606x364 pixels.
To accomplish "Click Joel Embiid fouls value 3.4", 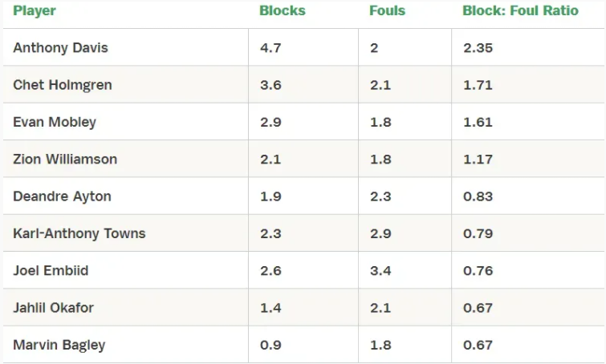I will click(380, 270).
